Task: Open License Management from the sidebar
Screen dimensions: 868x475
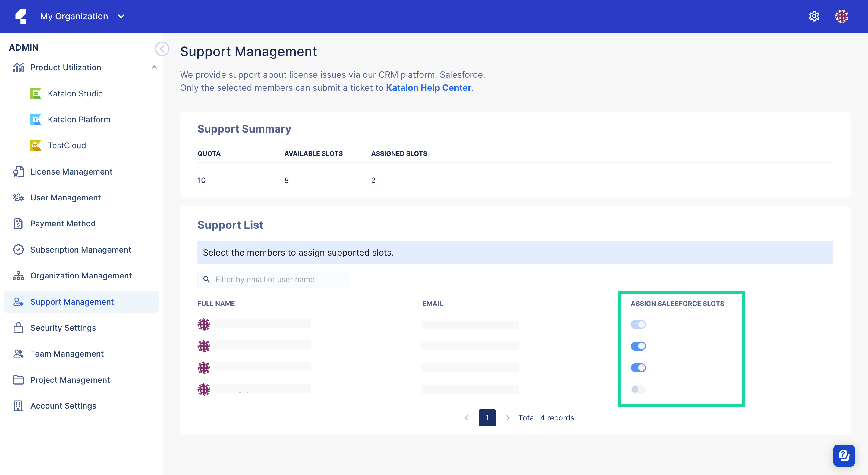Action: (71, 171)
